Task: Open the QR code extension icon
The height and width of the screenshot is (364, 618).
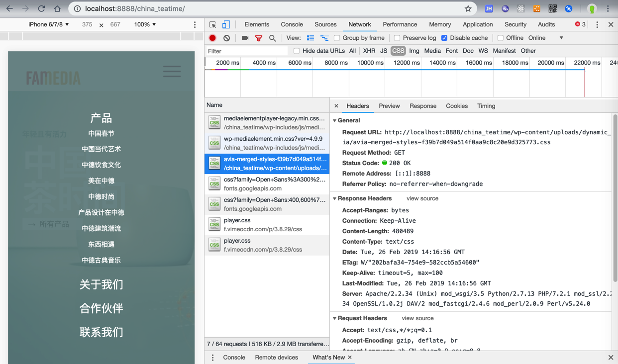Action: pos(552,8)
